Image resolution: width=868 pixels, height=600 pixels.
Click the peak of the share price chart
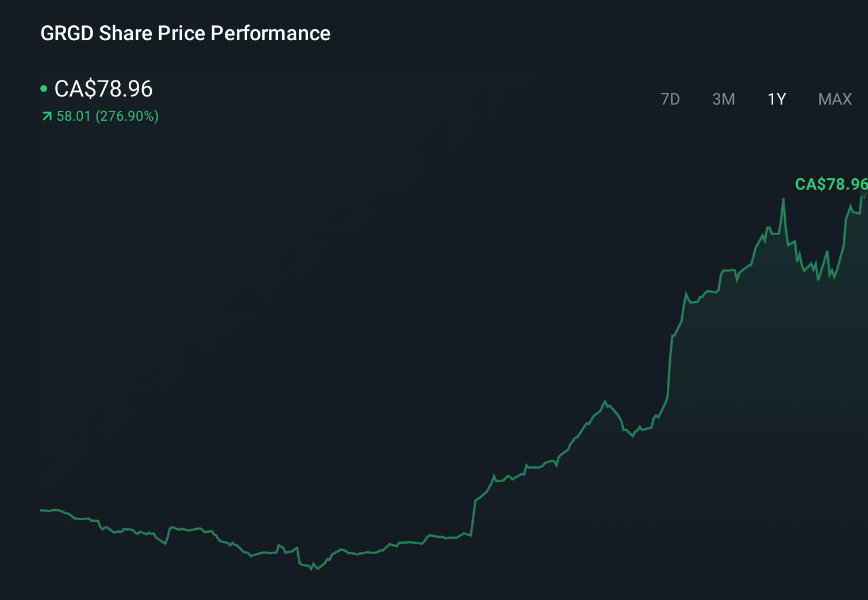783,198
